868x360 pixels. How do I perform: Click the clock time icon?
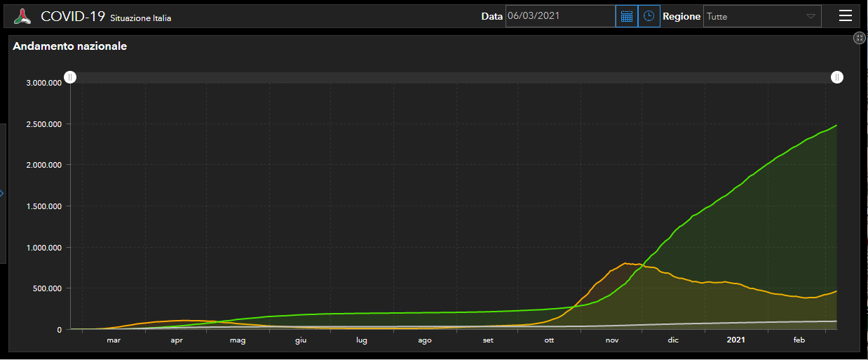(x=649, y=16)
